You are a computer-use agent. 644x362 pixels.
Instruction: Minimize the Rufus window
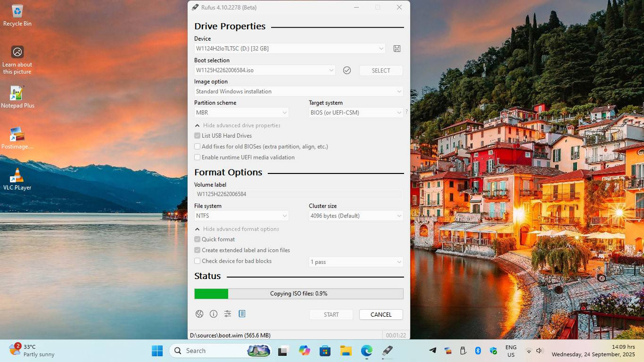(x=356, y=7)
